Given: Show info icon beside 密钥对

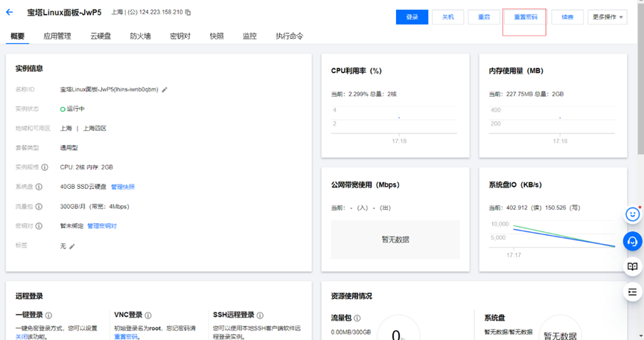Looking at the screenshot, I should click(x=39, y=226).
